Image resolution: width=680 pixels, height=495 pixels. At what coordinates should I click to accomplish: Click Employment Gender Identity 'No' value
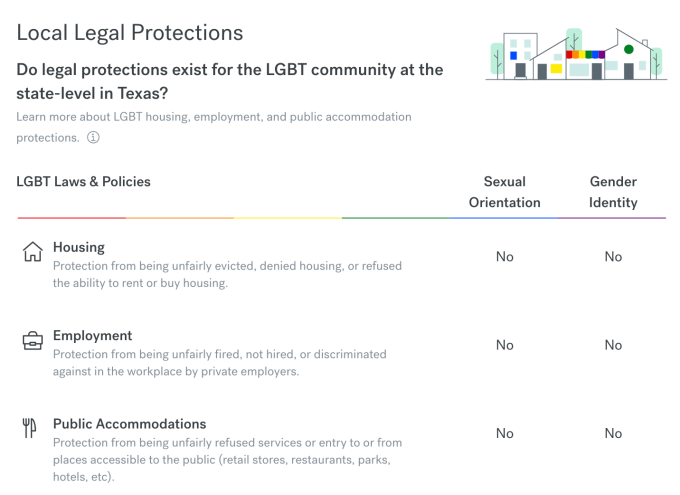point(613,345)
